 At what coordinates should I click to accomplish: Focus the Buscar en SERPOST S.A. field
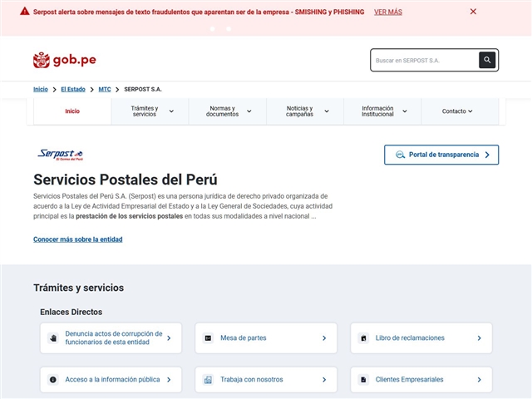[x=426, y=61]
